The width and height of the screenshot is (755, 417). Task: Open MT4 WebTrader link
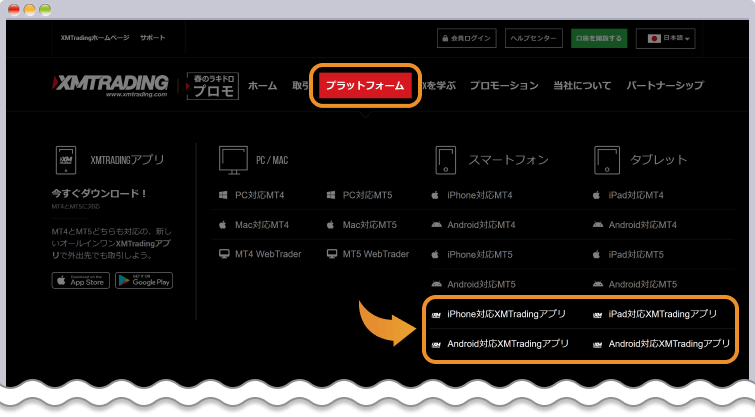(268, 254)
